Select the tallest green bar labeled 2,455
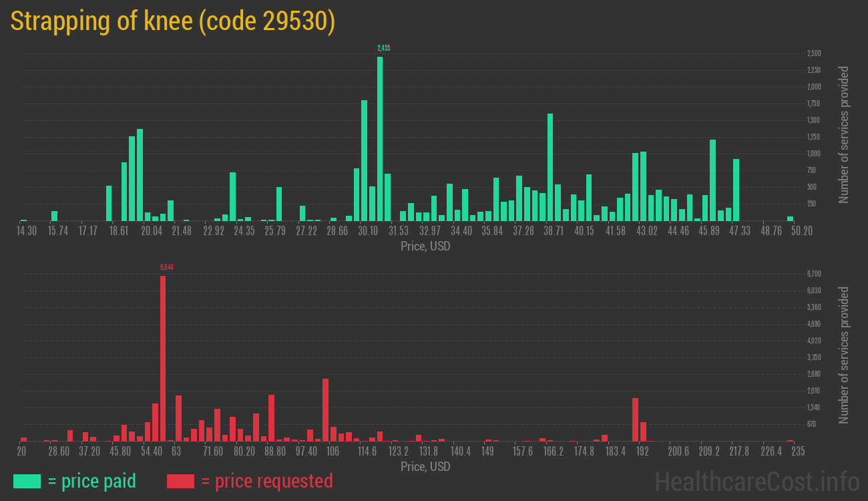Image resolution: width=868 pixels, height=501 pixels. coord(380,138)
